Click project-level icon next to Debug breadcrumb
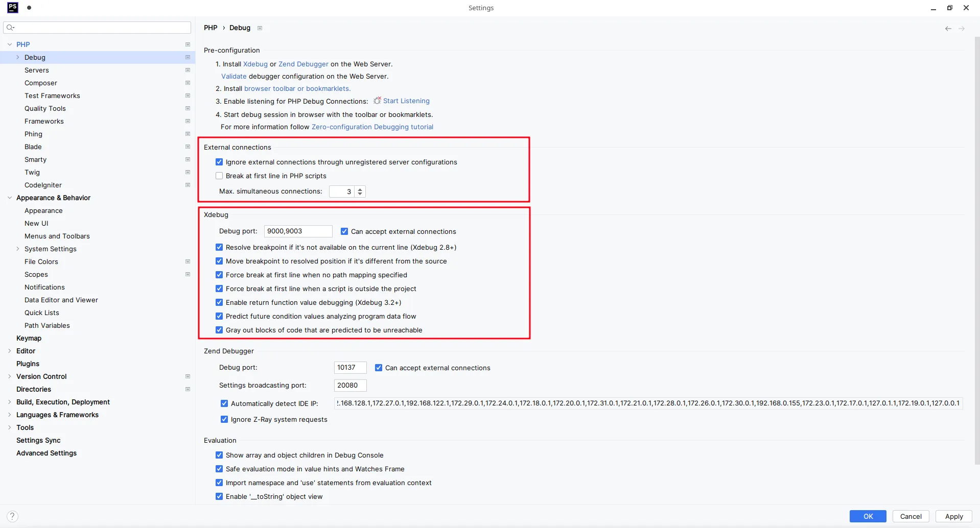Screen dimensions: 980x528 click(260, 28)
